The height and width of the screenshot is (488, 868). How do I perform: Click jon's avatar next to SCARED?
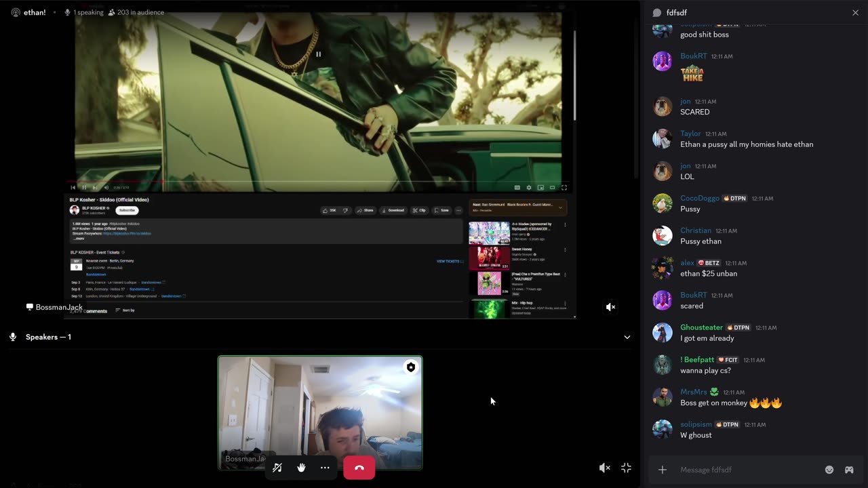click(x=663, y=106)
